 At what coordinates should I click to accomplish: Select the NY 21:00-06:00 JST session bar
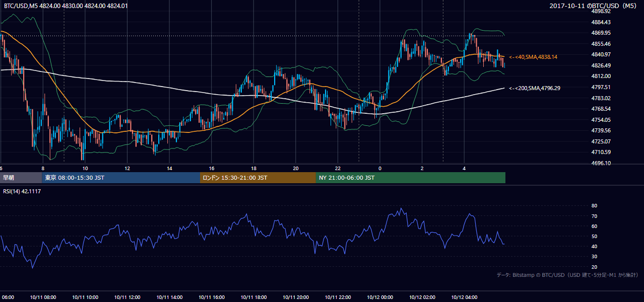click(x=411, y=178)
